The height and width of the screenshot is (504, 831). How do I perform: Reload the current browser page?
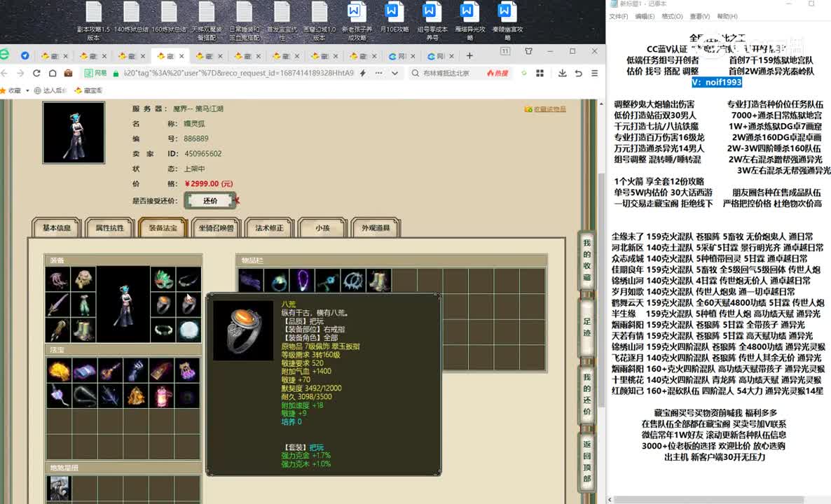coord(36,73)
